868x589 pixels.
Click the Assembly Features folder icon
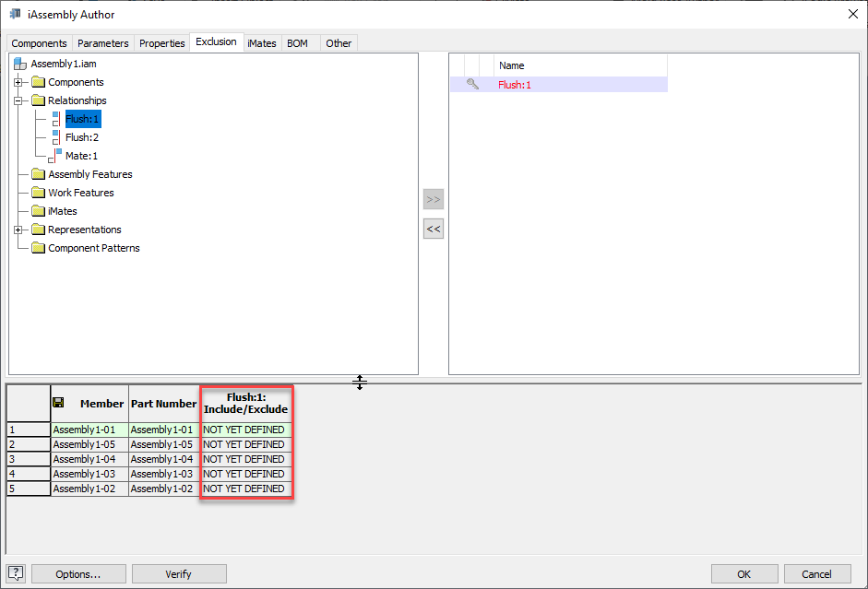38,174
